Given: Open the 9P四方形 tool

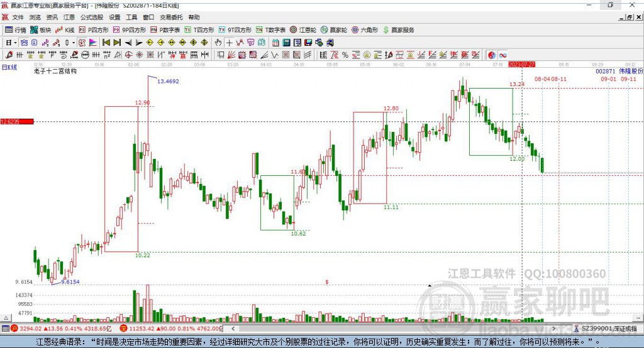Looking at the screenshot, I should [x=130, y=30].
